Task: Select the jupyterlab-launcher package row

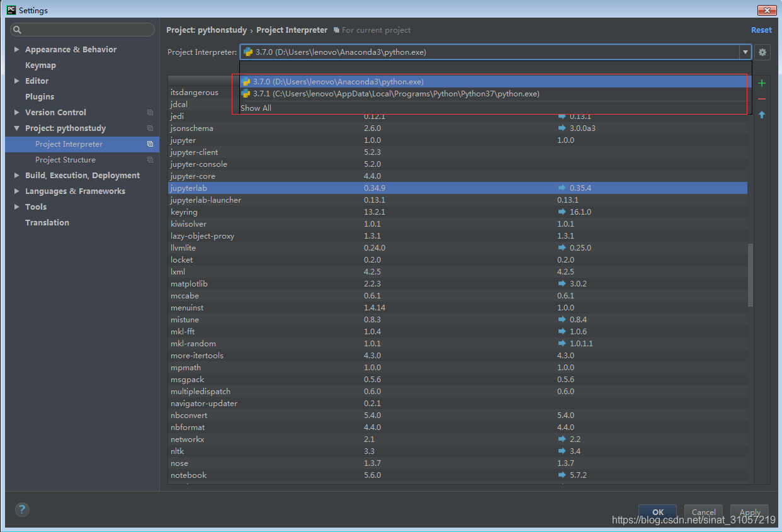Action: click(458, 200)
